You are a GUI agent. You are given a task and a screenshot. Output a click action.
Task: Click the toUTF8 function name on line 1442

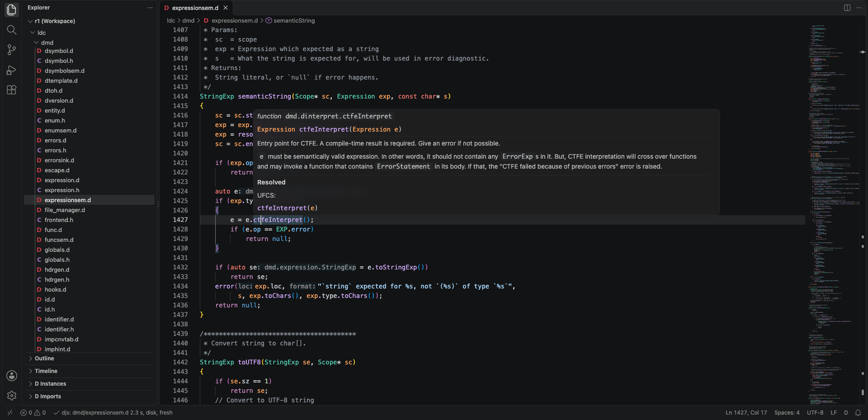249,362
